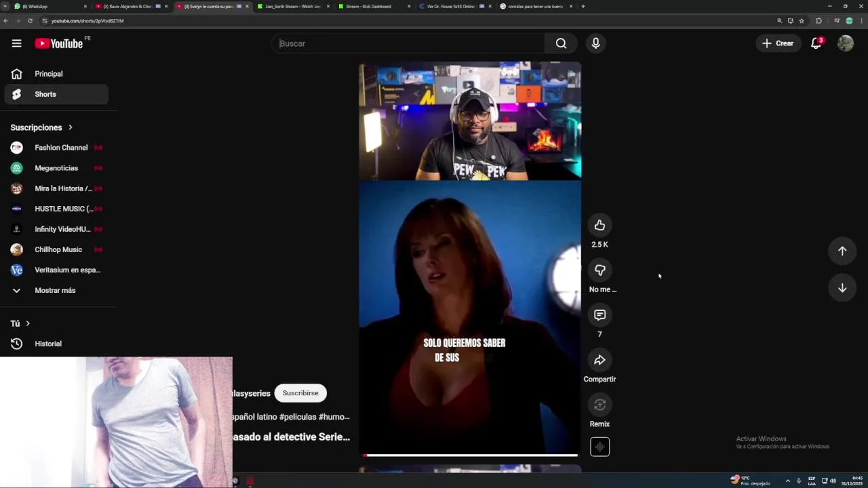Open Principal in sidebar

(56, 74)
